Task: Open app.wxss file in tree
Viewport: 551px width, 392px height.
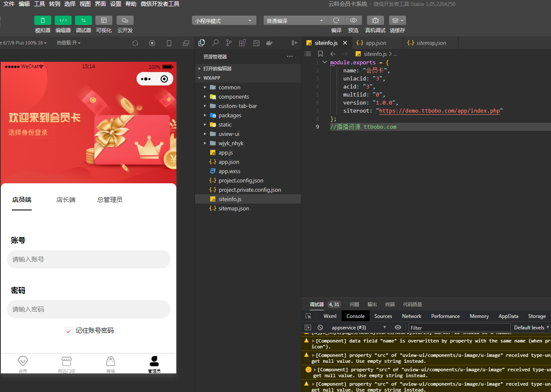Action: (x=248, y=171)
